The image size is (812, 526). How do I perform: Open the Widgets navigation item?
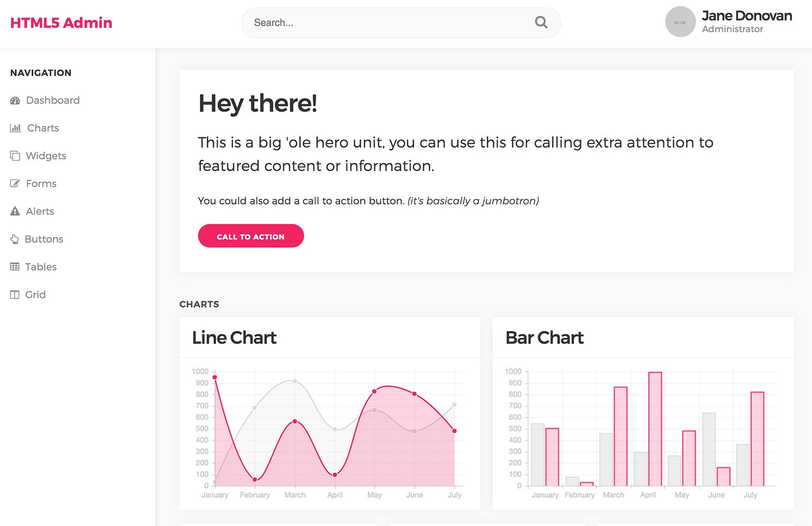(x=46, y=156)
